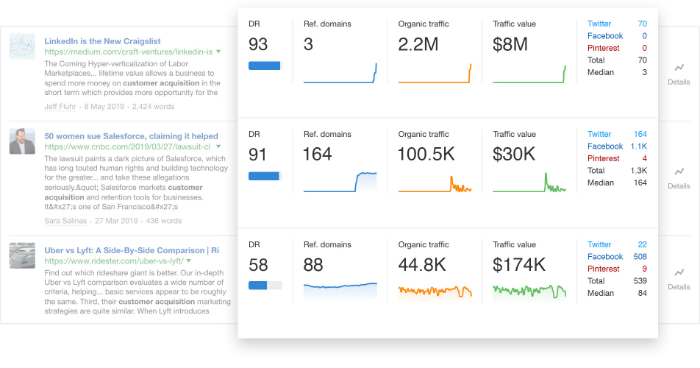Click Median value 84
This screenshot has width=700, height=368.
pos(642,293)
